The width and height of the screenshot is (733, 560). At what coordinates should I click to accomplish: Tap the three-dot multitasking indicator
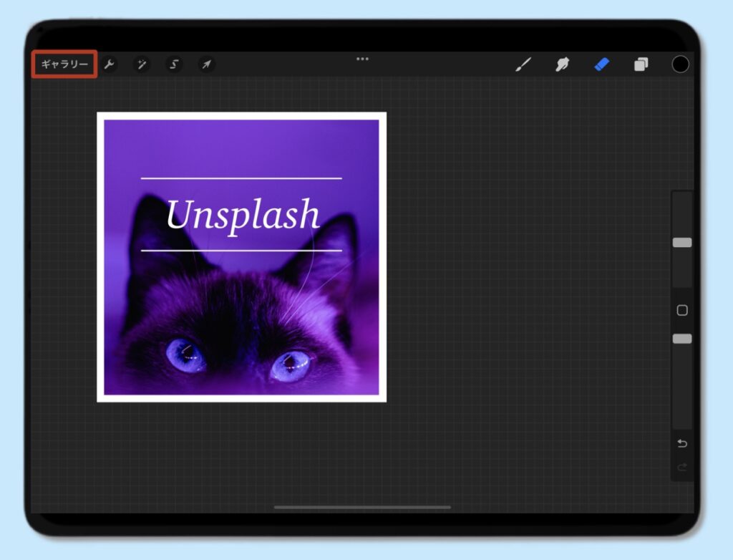tap(362, 59)
